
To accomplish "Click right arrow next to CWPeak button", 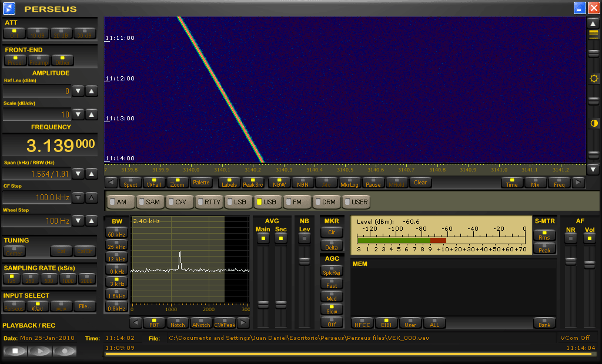I will 243,322.
